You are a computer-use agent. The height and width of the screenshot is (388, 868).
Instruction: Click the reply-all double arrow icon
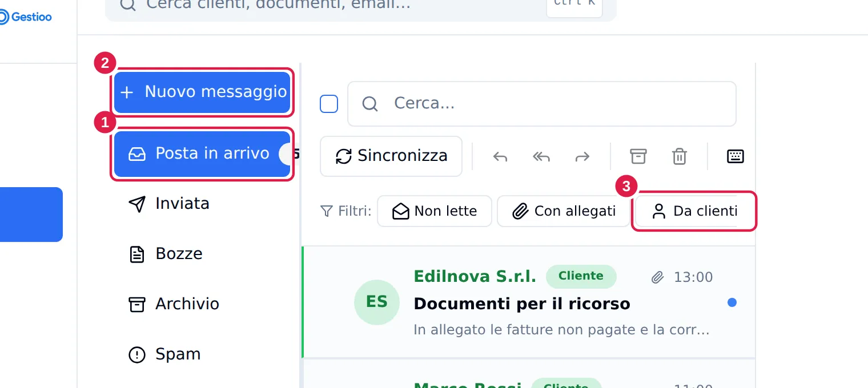click(541, 156)
